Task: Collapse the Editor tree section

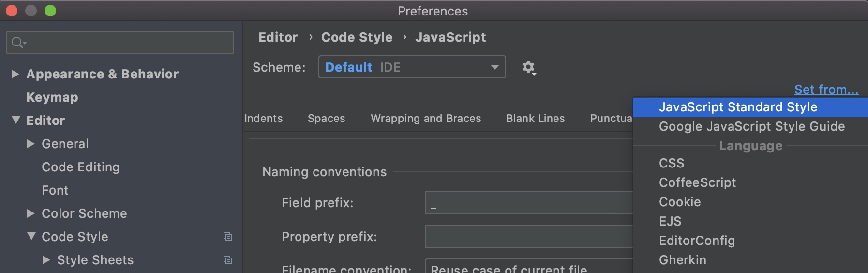Action: click(16, 120)
